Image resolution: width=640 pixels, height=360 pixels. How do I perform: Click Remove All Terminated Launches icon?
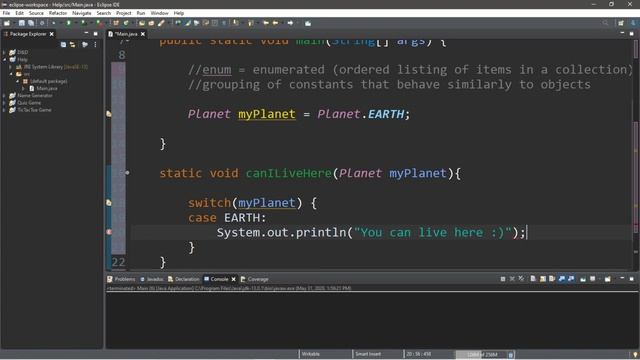coord(521,279)
